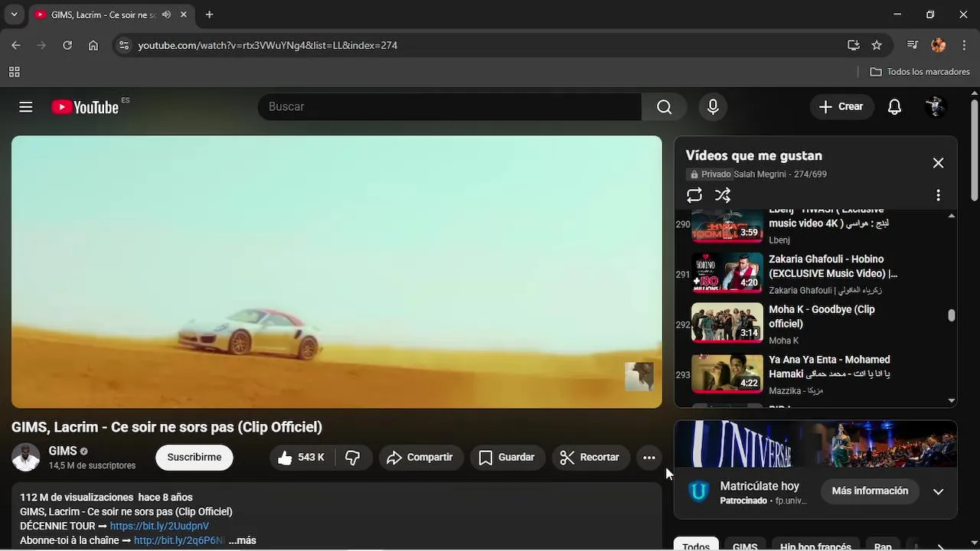This screenshot has width=980, height=551.
Task: Close the liked videos playlist panel
Action: [x=938, y=163]
